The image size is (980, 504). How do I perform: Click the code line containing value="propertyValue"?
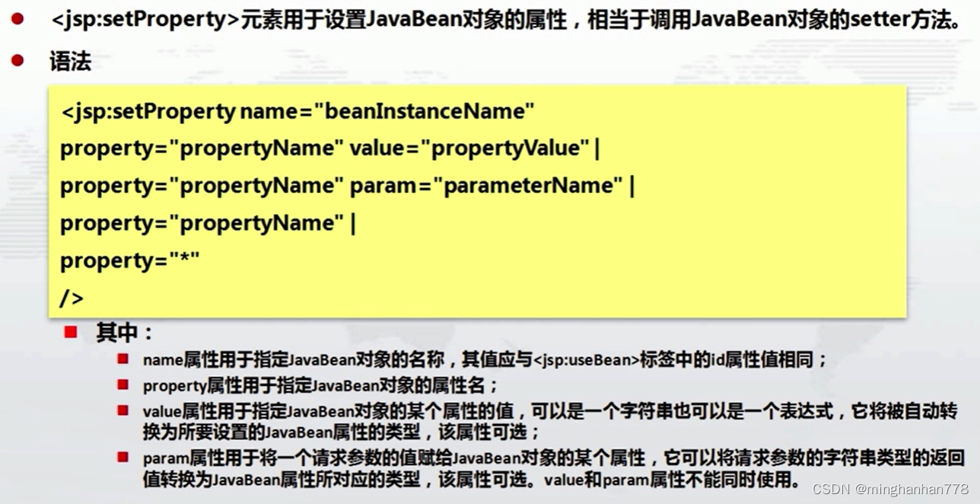pyautogui.click(x=331, y=148)
